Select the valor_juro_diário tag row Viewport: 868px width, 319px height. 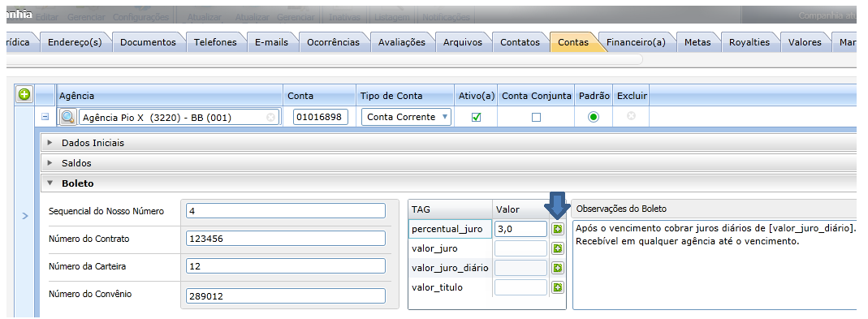pyautogui.click(x=450, y=268)
